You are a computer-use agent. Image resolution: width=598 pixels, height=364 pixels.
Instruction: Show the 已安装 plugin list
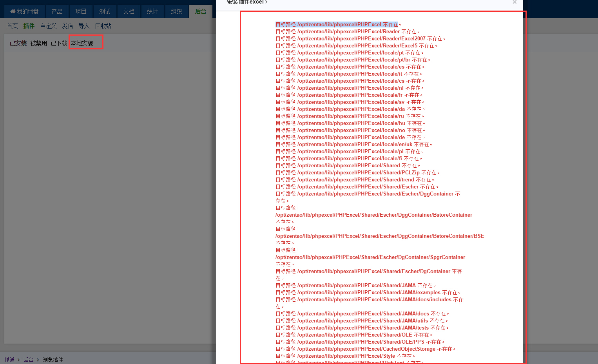click(18, 43)
